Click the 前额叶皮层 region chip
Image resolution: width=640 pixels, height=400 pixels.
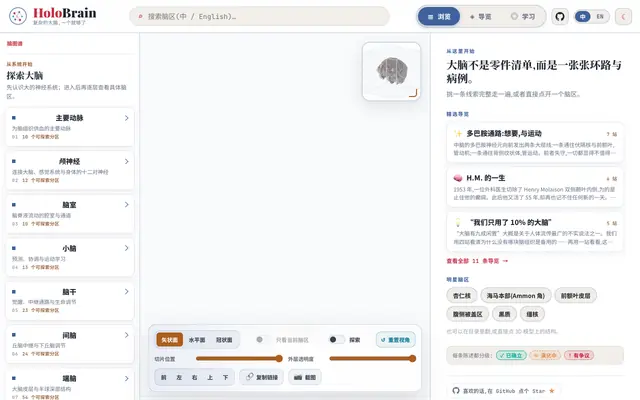pos(576,296)
